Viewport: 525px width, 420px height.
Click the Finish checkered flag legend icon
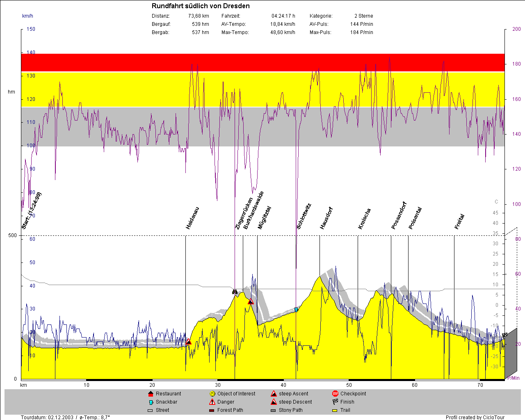(335, 402)
